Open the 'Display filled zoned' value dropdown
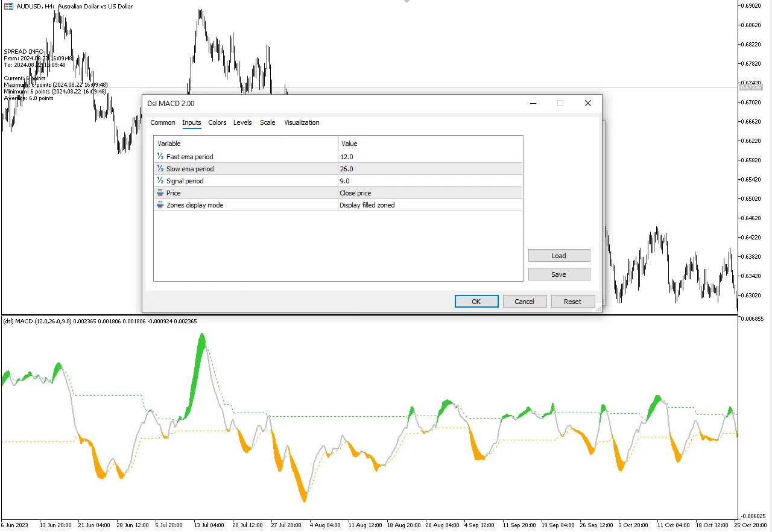The image size is (772, 532). point(429,205)
